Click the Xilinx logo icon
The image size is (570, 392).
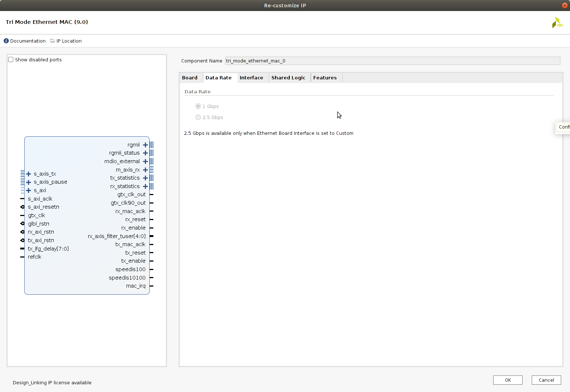[557, 22]
